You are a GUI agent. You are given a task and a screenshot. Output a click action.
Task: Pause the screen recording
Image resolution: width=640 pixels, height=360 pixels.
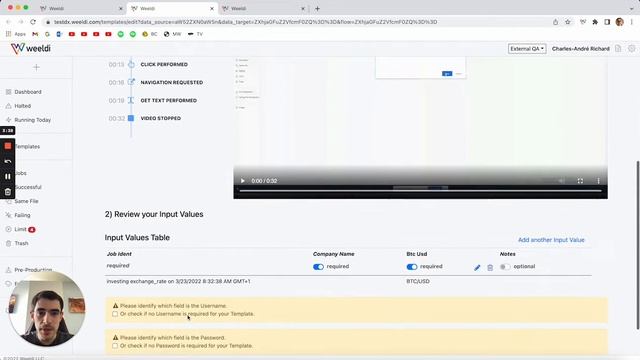(8, 176)
